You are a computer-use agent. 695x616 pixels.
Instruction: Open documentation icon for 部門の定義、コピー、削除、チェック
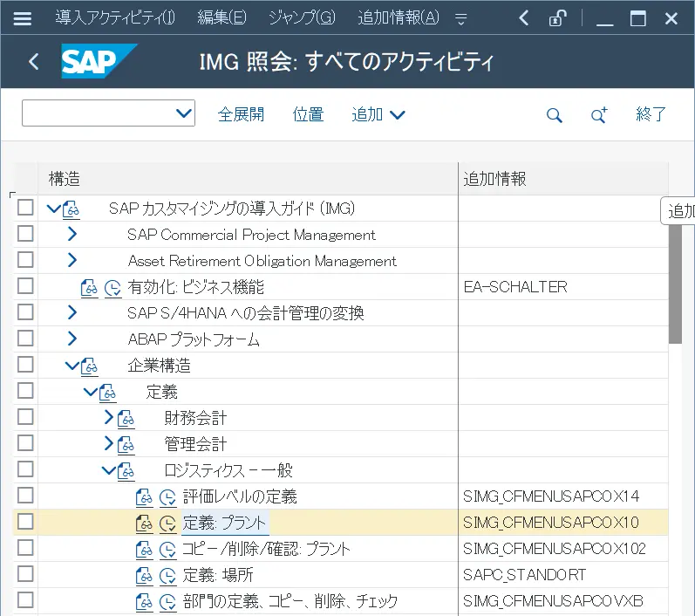click(144, 602)
